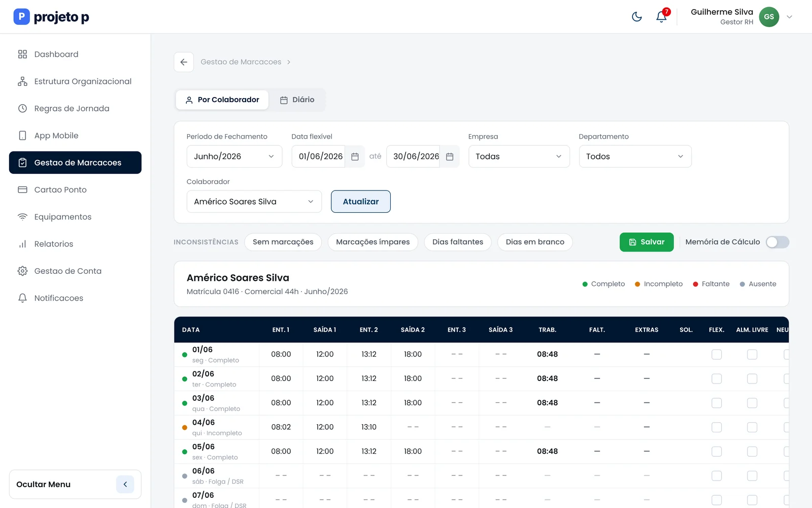Viewport: 812px width, 508px height.
Task: Check ALM. LIVRE checkbox for row 04/06
Action: tap(752, 427)
